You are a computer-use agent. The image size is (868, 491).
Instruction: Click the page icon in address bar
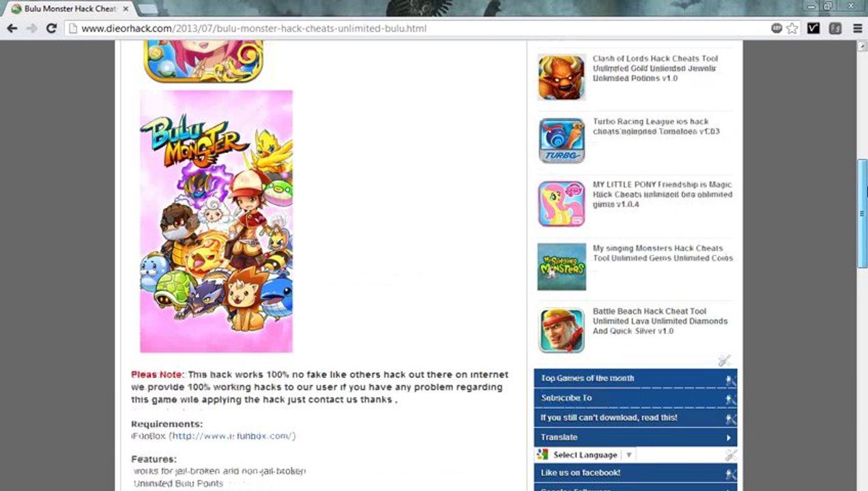pyautogui.click(x=72, y=29)
